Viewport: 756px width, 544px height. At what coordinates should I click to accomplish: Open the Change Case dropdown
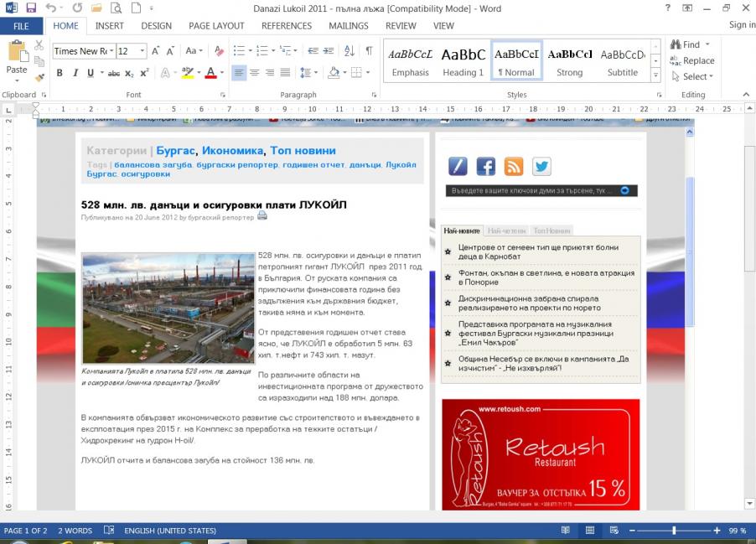coord(194,50)
